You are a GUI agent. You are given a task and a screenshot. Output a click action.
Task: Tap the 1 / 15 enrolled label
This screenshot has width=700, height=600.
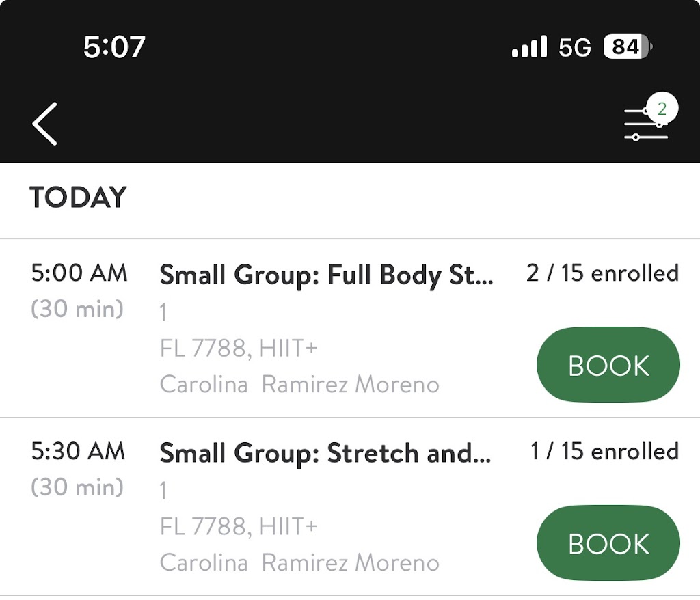click(604, 451)
